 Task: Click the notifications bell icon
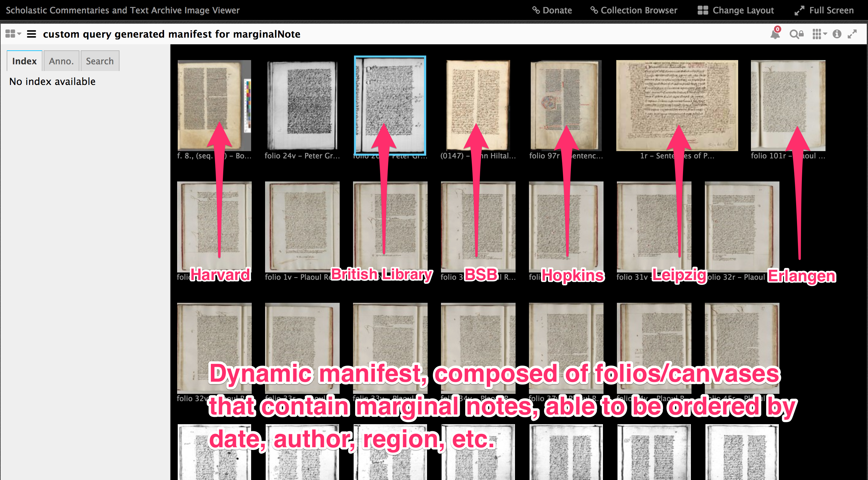(775, 34)
